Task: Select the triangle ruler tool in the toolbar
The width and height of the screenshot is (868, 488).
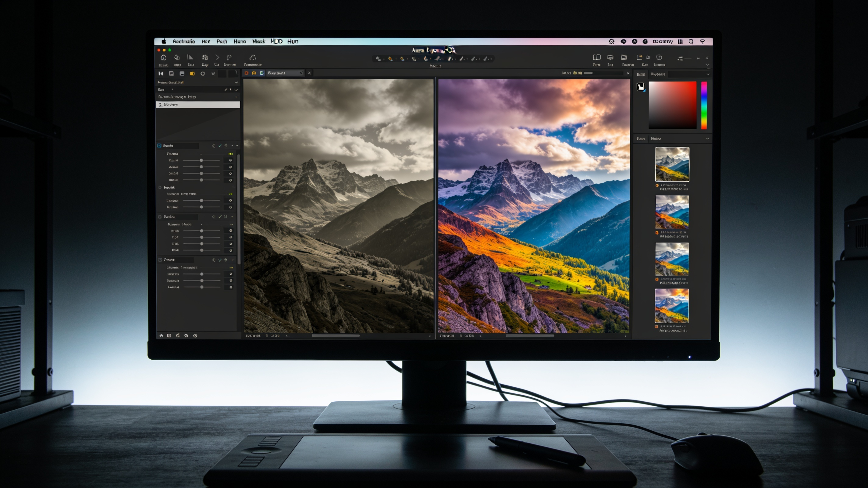Action: (190, 57)
